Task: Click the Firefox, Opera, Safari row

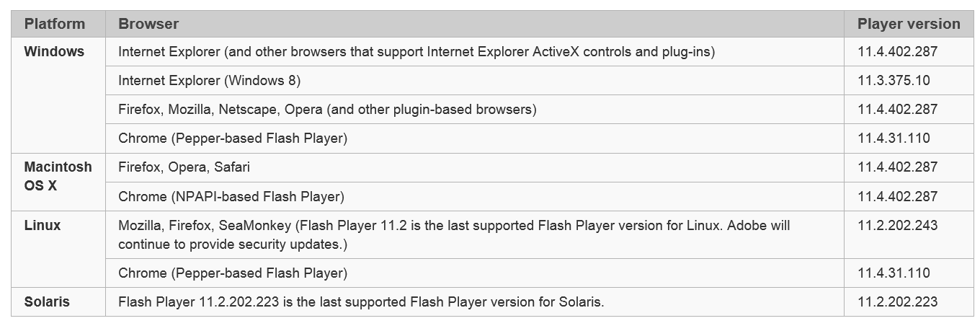Action: point(184,167)
